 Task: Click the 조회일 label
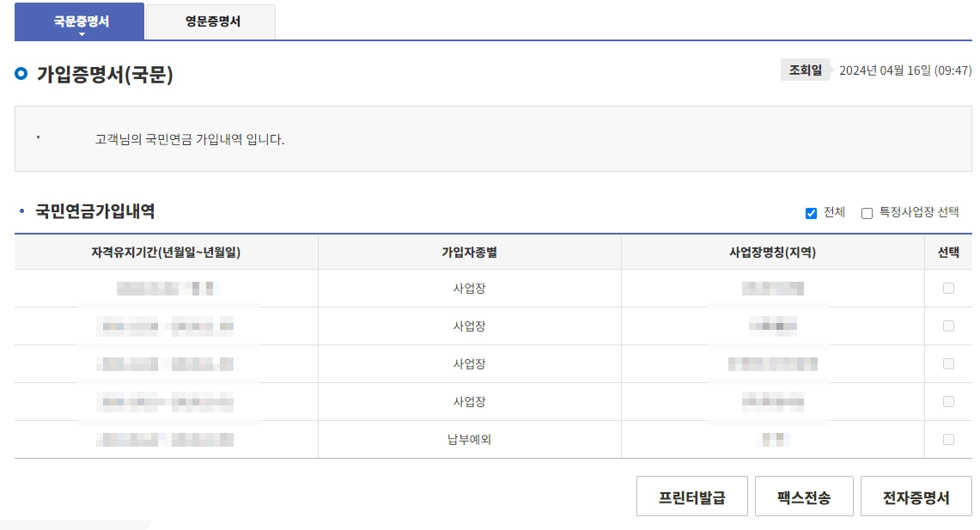coord(805,70)
